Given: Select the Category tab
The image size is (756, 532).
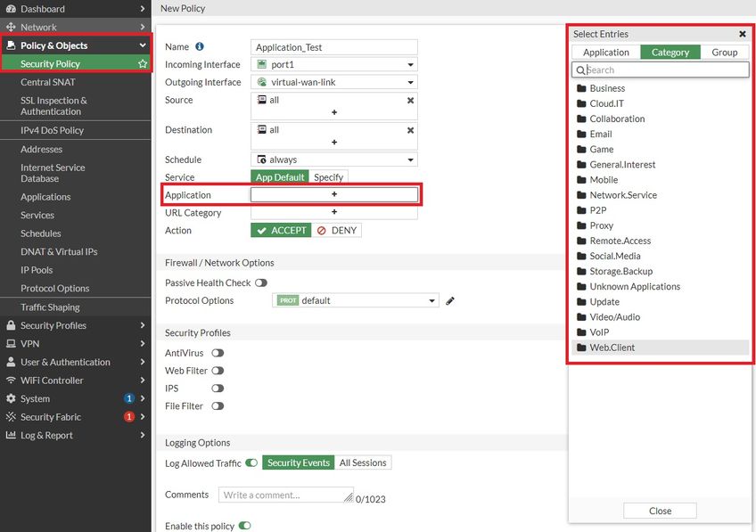Looking at the screenshot, I should pos(670,52).
